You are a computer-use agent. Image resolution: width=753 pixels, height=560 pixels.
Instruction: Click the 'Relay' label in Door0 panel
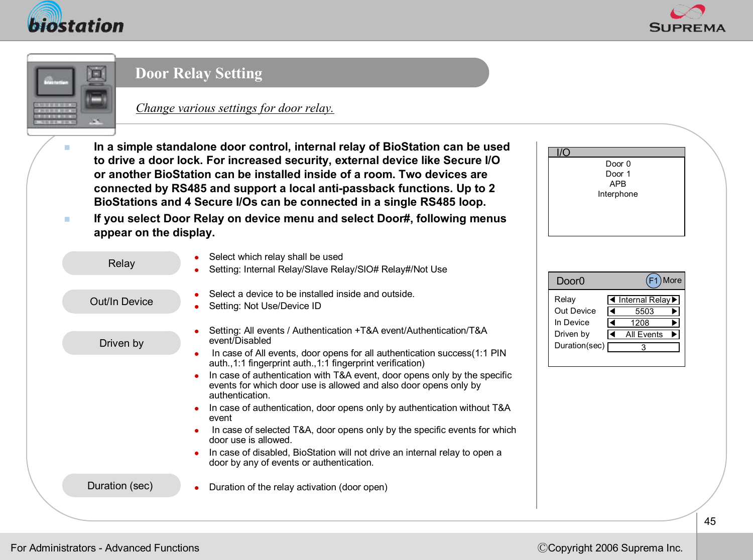(565, 299)
